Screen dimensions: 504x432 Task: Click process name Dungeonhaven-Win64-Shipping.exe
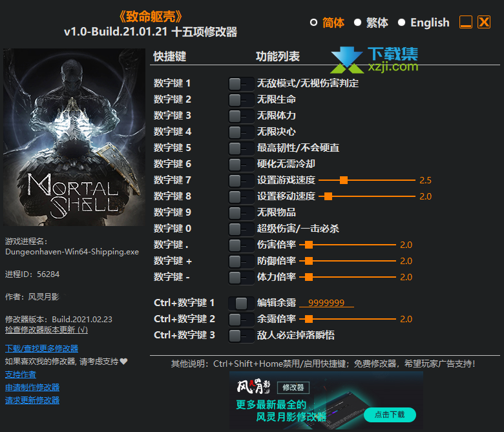(72, 252)
